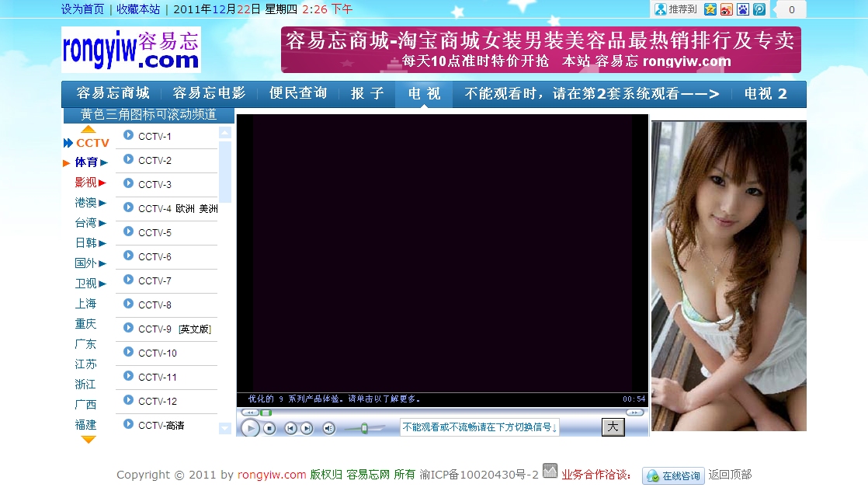This screenshot has height=491, width=868.
Task: Play CCTV-9 英文版 via its play icon
Action: tap(128, 328)
